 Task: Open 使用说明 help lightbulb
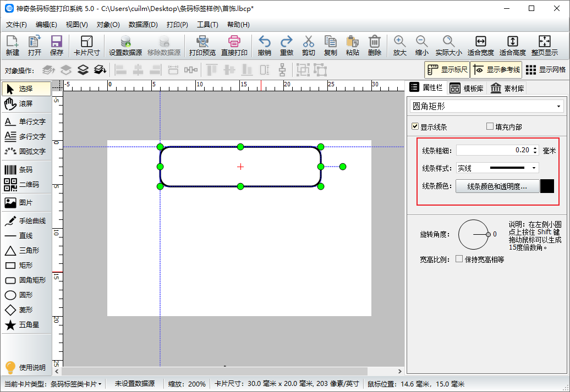click(26, 368)
